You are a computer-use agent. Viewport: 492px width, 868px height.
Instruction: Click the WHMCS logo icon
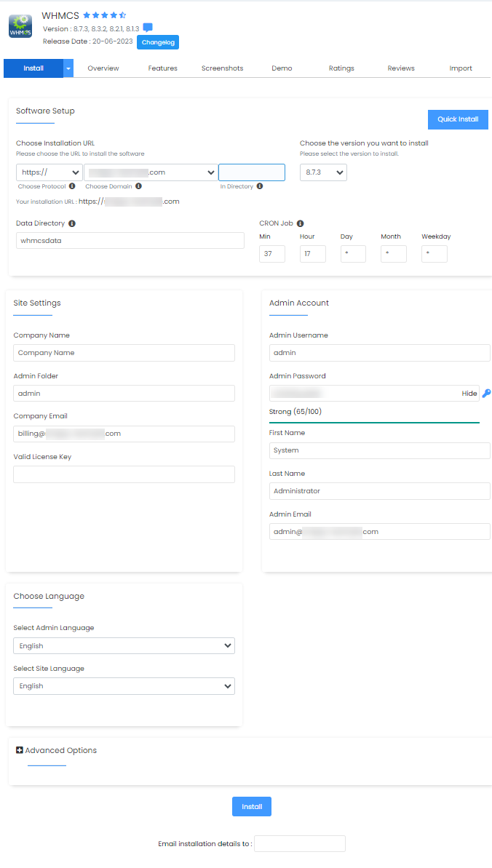[19, 25]
